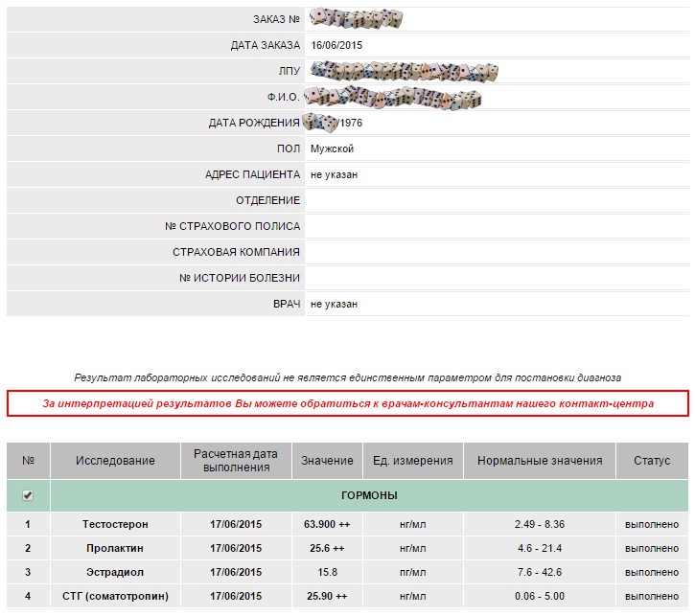Click the Тестостерон value 63.900 ++
This screenshot has height=616, width=695.
coord(324,525)
